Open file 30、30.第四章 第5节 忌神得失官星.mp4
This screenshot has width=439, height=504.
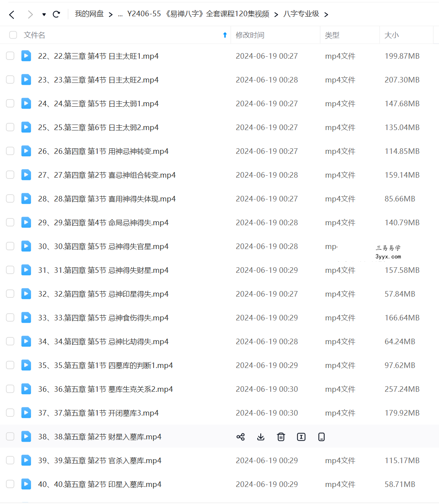(x=103, y=247)
